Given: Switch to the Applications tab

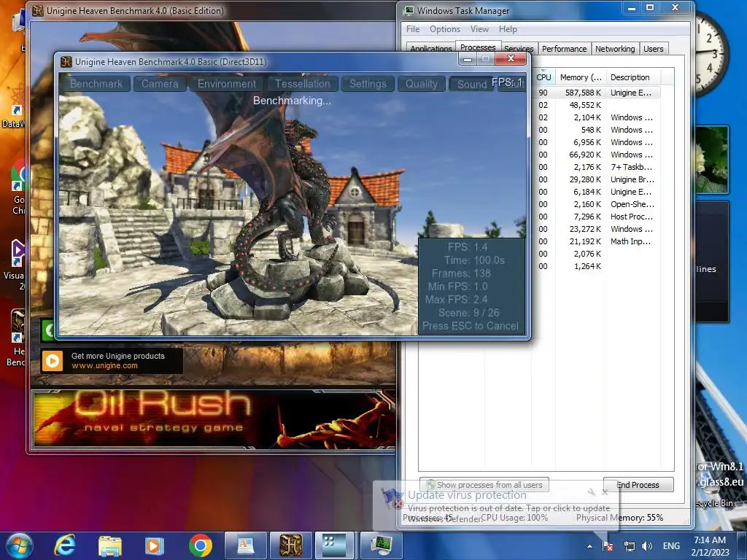Looking at the screenshot, I should pyautogui.click(x=430, y=49).
